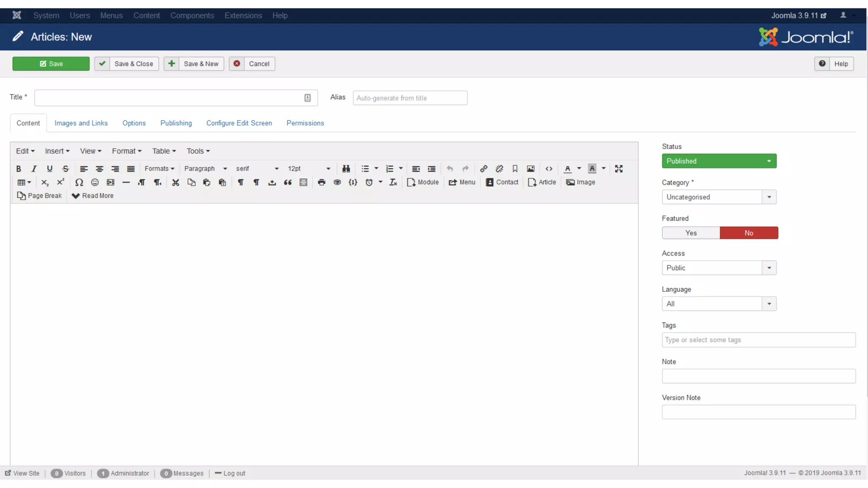Click the emoticons smiley icon
This screenshot has height=488, width=868.
click(95, 182)
